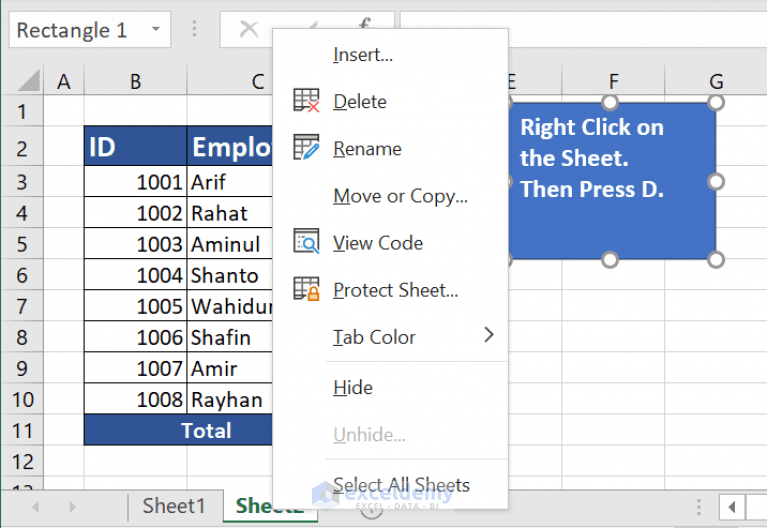Click the View Code icon
This screenshot has width=767, height=528.
pos(306,242)
